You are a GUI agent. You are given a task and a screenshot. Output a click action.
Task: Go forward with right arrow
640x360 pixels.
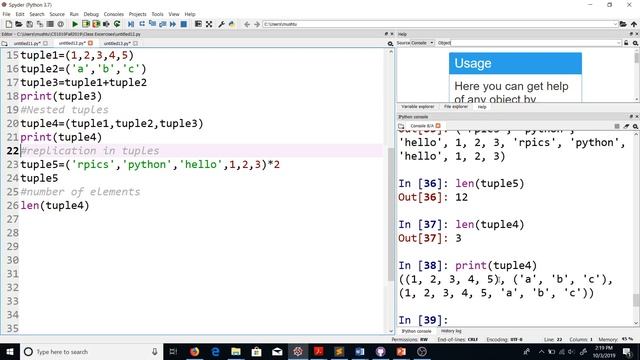click(x=257, y=24)
